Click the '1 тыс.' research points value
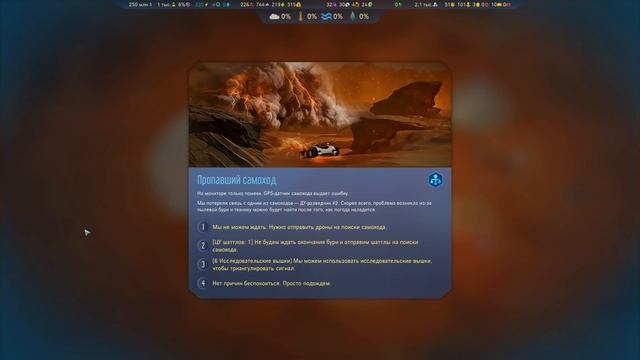The image size is (640, 360). [167, 4]
